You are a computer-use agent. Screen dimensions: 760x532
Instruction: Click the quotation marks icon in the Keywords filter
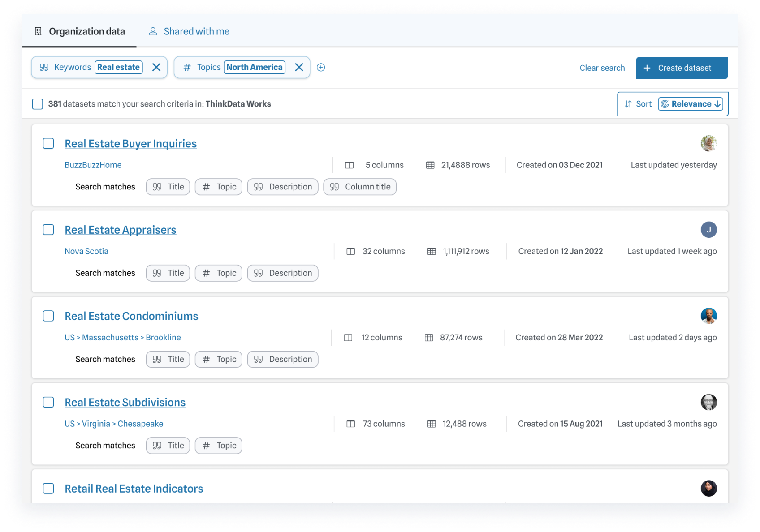(x=44, y=67)
